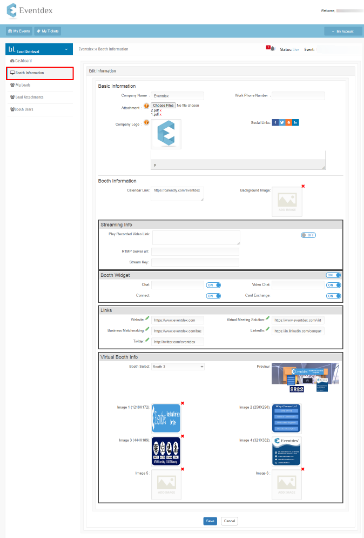Click the Choose Files attachment button
The width and height of the screenshot is (364, 538).
tap(164, 105)
